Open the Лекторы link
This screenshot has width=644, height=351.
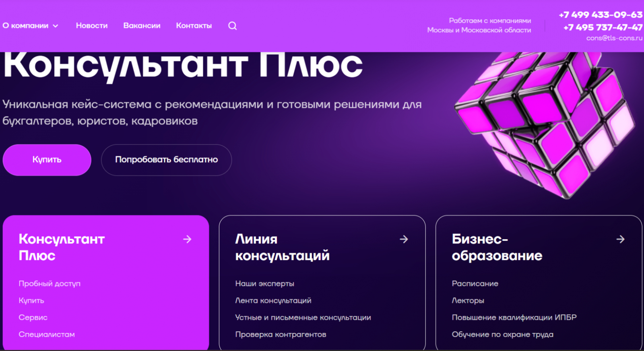[x=468, y=301]
